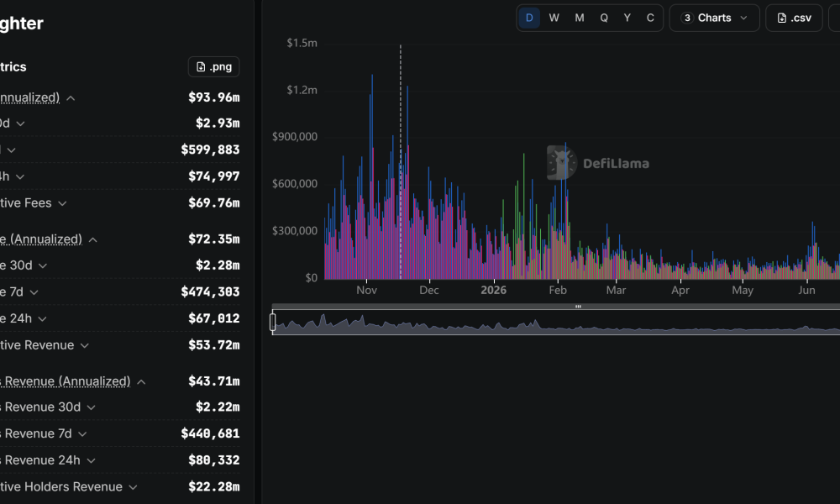Expand the 30d row showing $2.28m

(43, 265)
